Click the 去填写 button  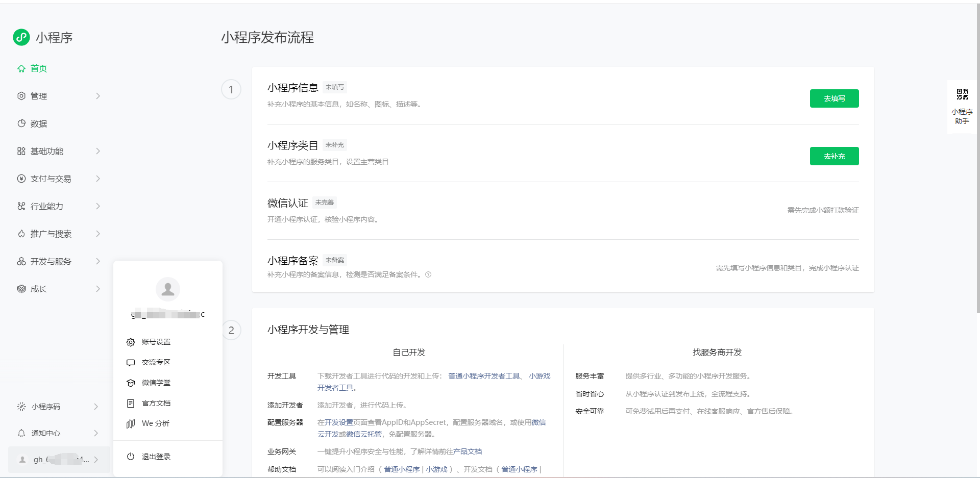point(834,98)
